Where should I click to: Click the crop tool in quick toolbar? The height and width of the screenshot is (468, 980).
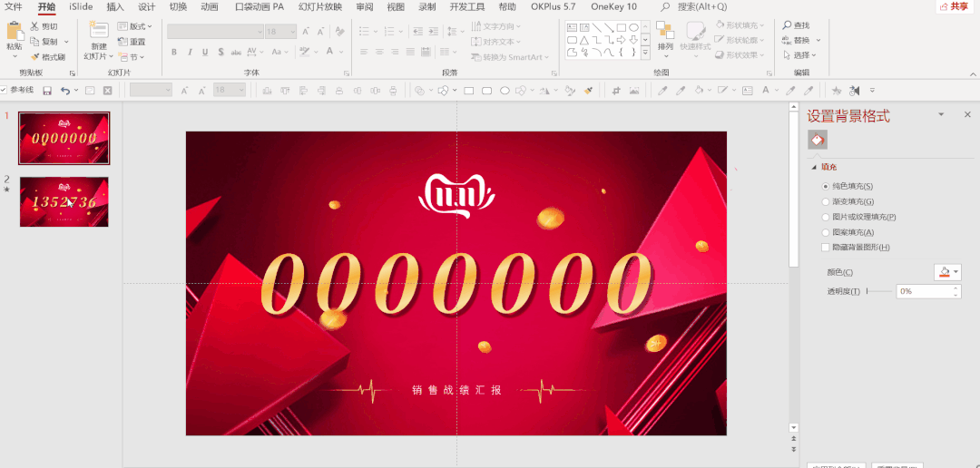click(616, 91)
